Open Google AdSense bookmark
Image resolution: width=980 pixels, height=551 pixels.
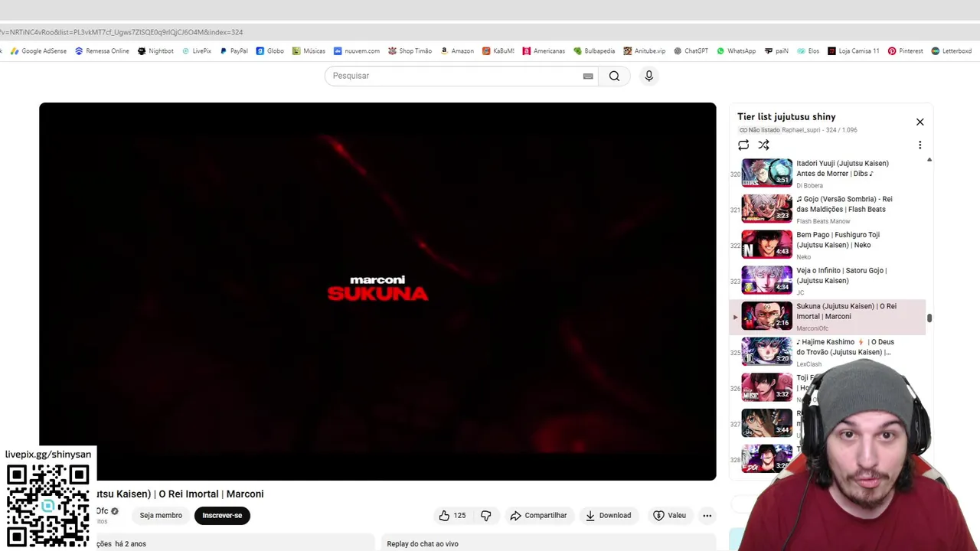[38, 51]
